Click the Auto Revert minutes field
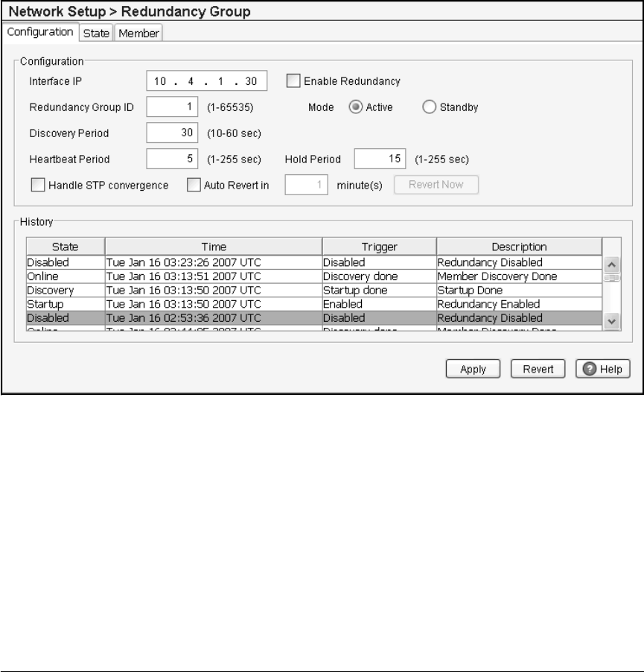Viewport: 644px width, 672px height. (306, 185)
